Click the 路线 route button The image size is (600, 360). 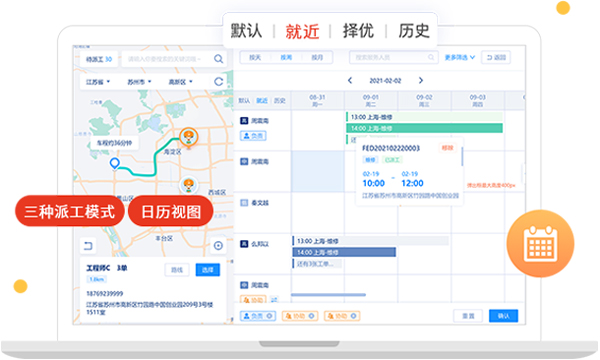(x=177, y=270)
